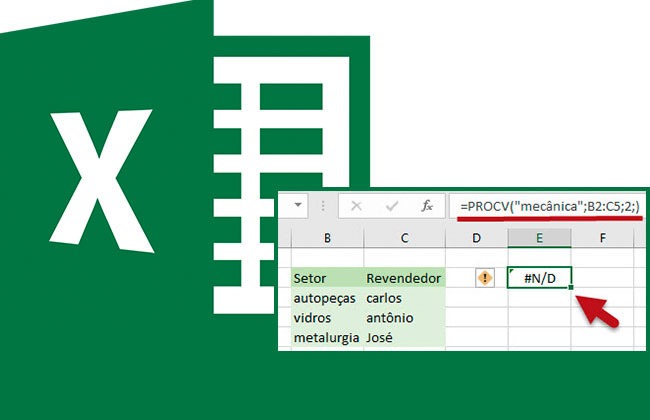The image size is (650, 420).
Task: Select the "José" cell
Action: (x=405, y=337)
